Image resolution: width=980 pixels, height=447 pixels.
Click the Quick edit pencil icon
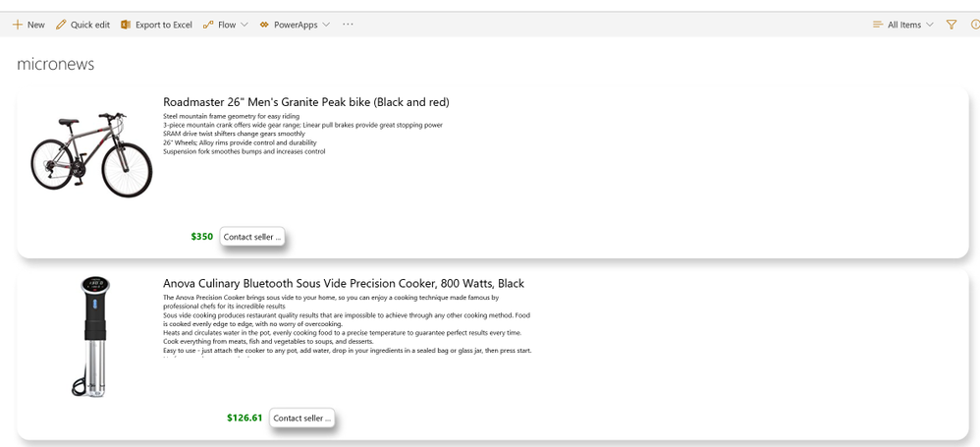pyautogui.click(x=61, y=25)
